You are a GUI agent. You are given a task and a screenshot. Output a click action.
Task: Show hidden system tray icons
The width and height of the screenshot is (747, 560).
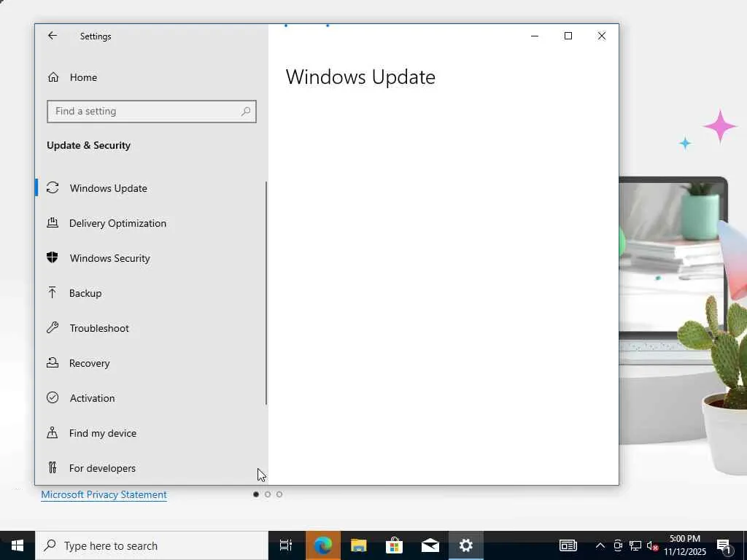click(600, 545)
